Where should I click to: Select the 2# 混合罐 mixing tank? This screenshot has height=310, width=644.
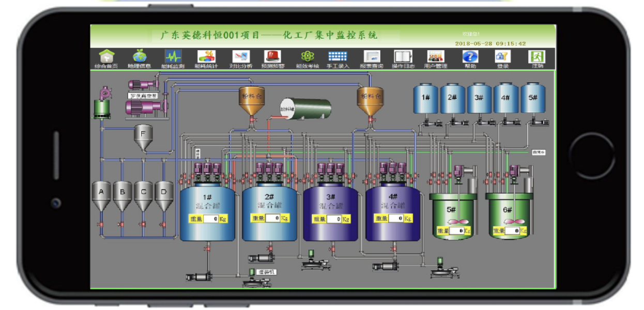point(270,212)
